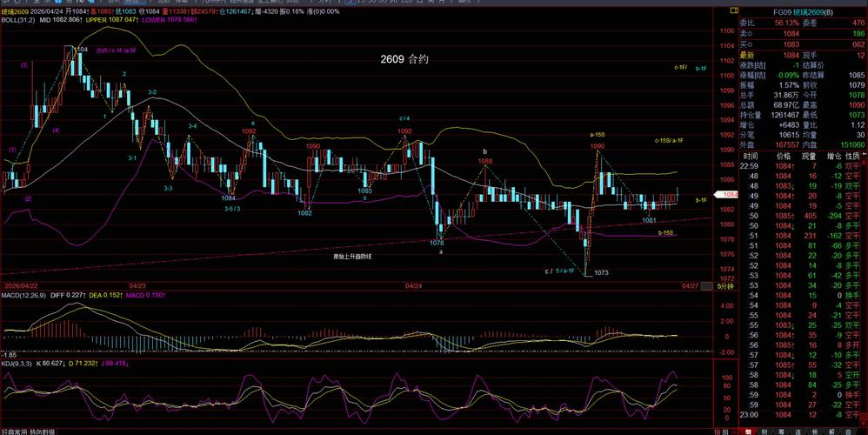Click the 23:00 tick row
This screenshot has width=868, height=435.
point(802,415)
